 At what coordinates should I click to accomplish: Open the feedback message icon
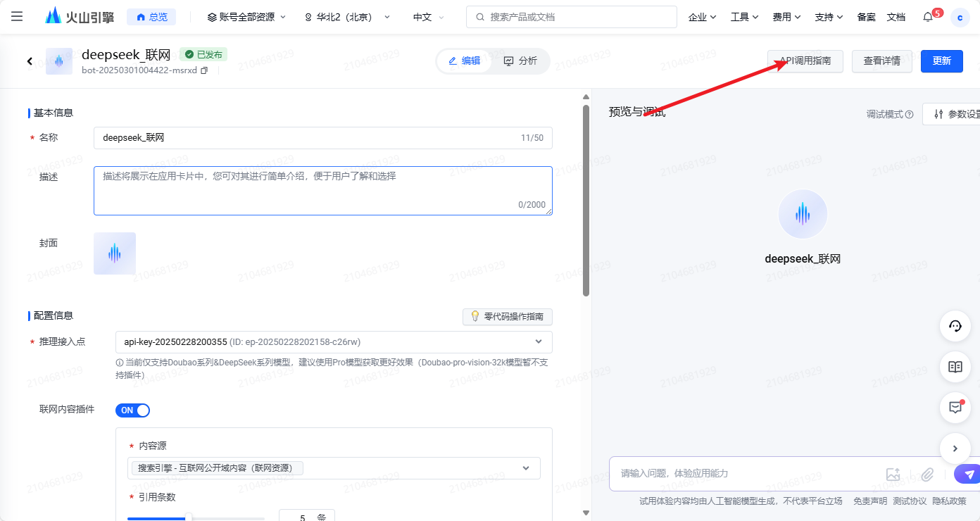(x=955, y=407)
